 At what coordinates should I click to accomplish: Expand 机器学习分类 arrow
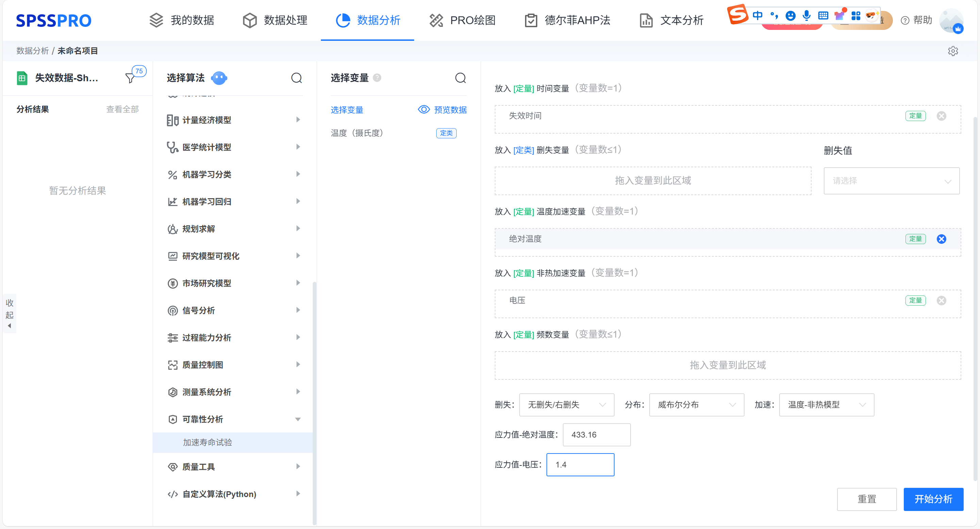click(x=298, y=174)
